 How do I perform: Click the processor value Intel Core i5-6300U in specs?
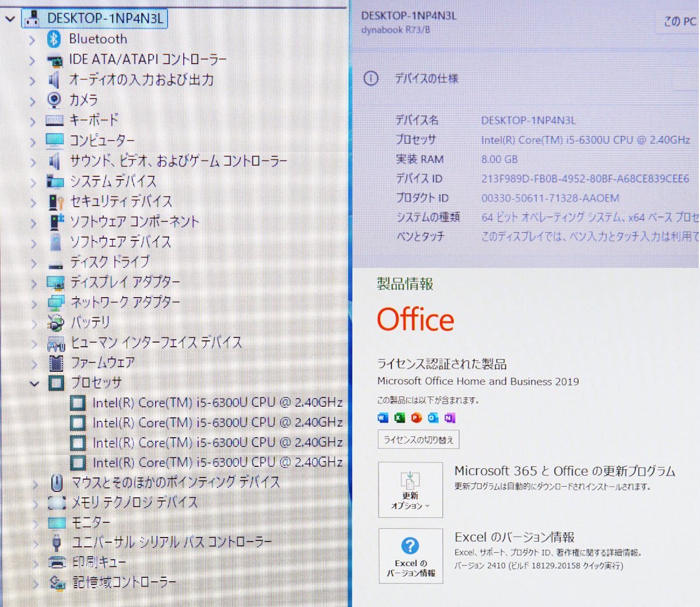coord(585,140)
